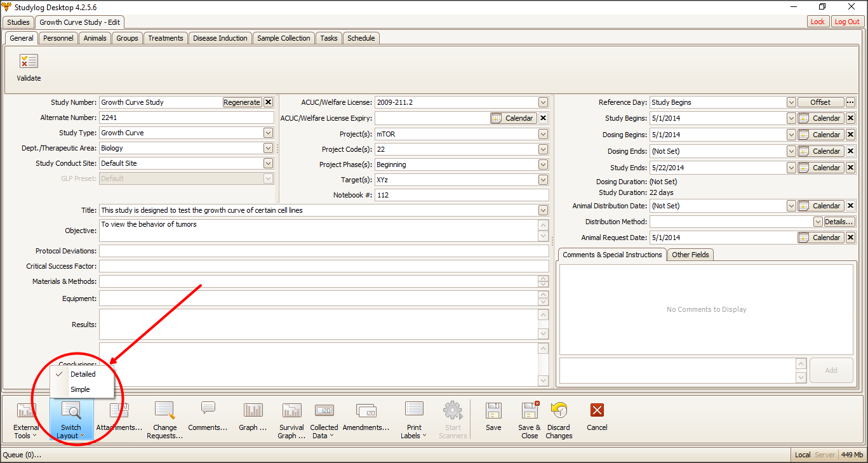Clear the ACUC/Welfare License Expiry date
The height and width of the screenshot is (463, 868).
[544, 118]
